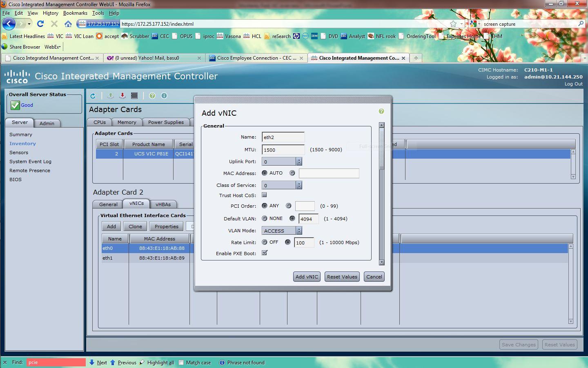Bookmark page with star icon
Viewport: 588px width, 368px height.
click(x=453, y=24)
